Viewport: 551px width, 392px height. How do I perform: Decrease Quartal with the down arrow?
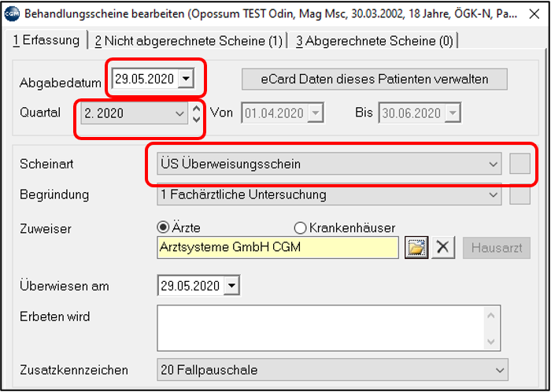(197, 120)
